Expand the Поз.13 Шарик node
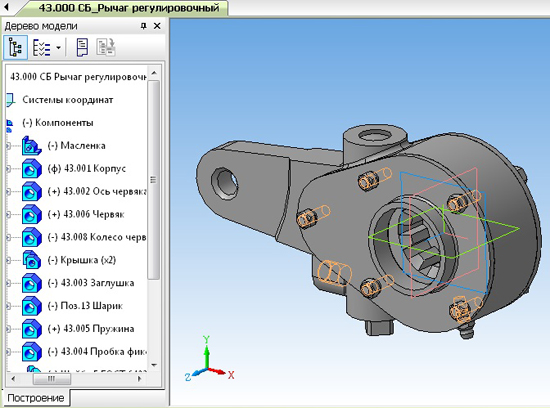The image size is (550, 408). tap(8, 306)
